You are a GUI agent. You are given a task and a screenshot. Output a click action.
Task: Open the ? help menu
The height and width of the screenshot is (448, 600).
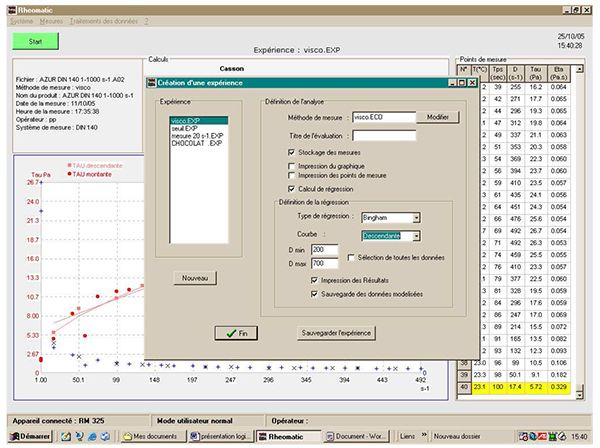pyautogui.click(x=146, y=21)
